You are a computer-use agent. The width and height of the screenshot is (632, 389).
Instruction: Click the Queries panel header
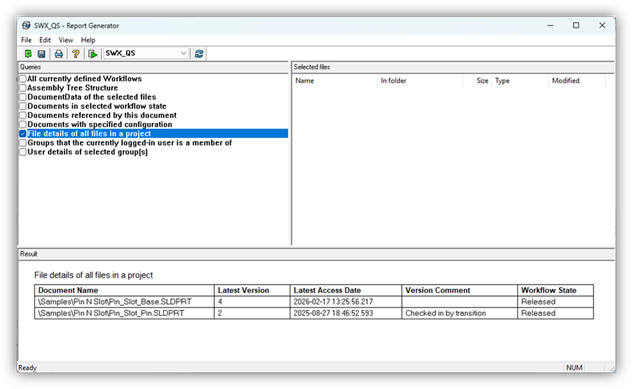pyautogui.click(x=153, y=67)
